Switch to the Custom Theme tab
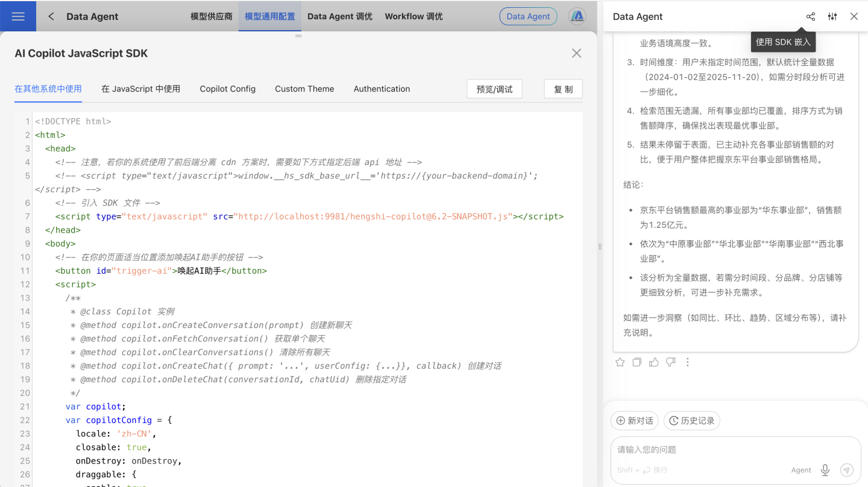The image size is (868, 487). (304, 89)
